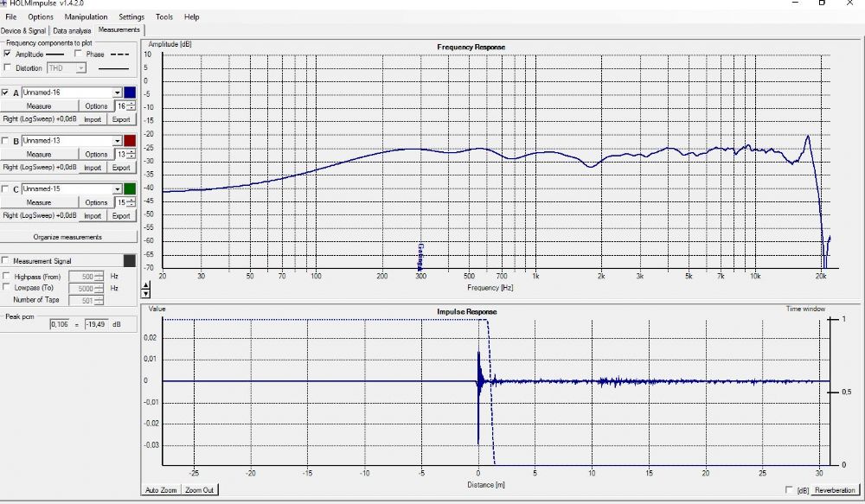This screenshot has width=865, height=504.
Task: Click the HOLMImpulse app icon in title bar
Action: point(3,4)
